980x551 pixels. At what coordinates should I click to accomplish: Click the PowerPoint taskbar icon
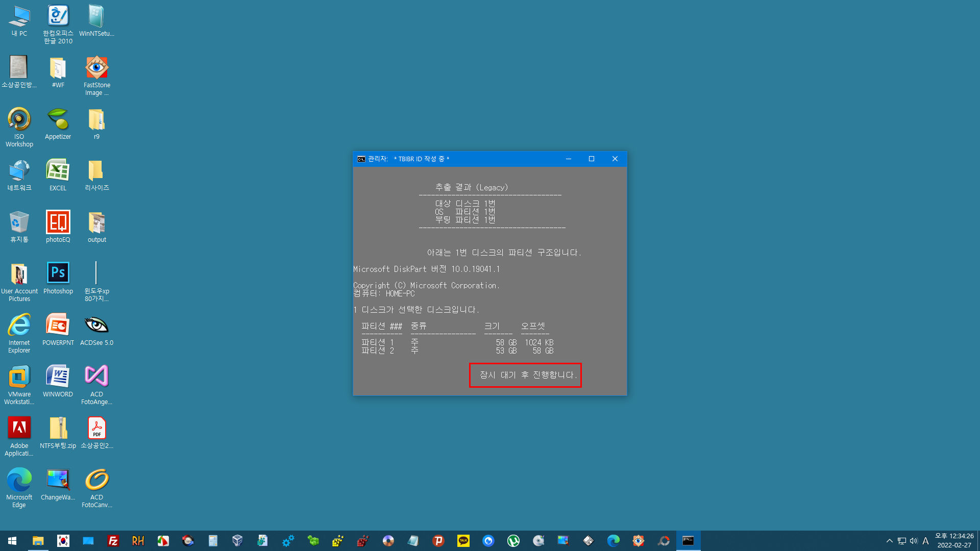tap(438, 541)
